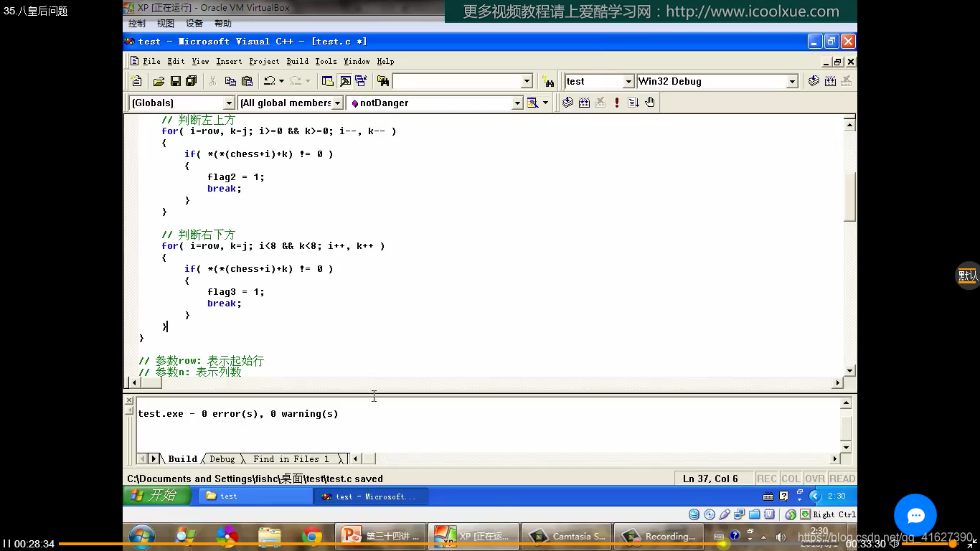Click the editor scroll-down arrow
Viewport: 980px width, 551px height.
[849, 371]
